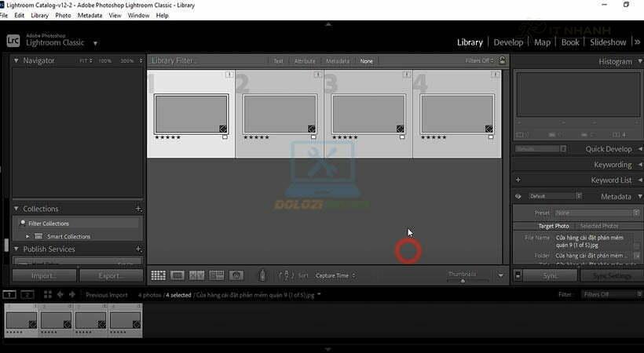Toggle the metadata eye icon
This screenshot has width=644, height=353.
coord(518,196)
